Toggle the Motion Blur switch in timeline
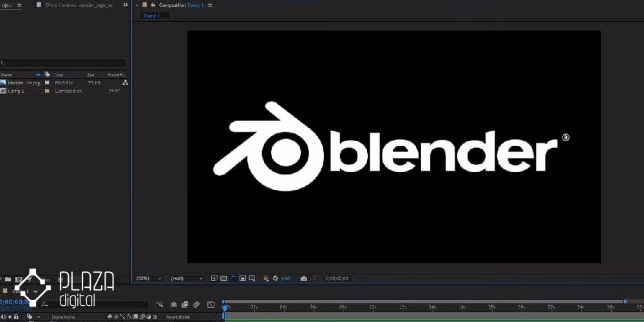This screenshot has width=644, height=322. click(x=196, y=305)
